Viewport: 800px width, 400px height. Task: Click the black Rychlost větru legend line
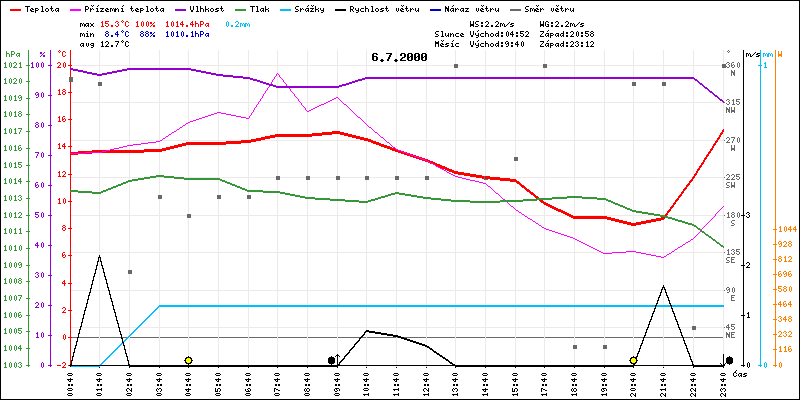pyautogui.click(x=343, y=7)
